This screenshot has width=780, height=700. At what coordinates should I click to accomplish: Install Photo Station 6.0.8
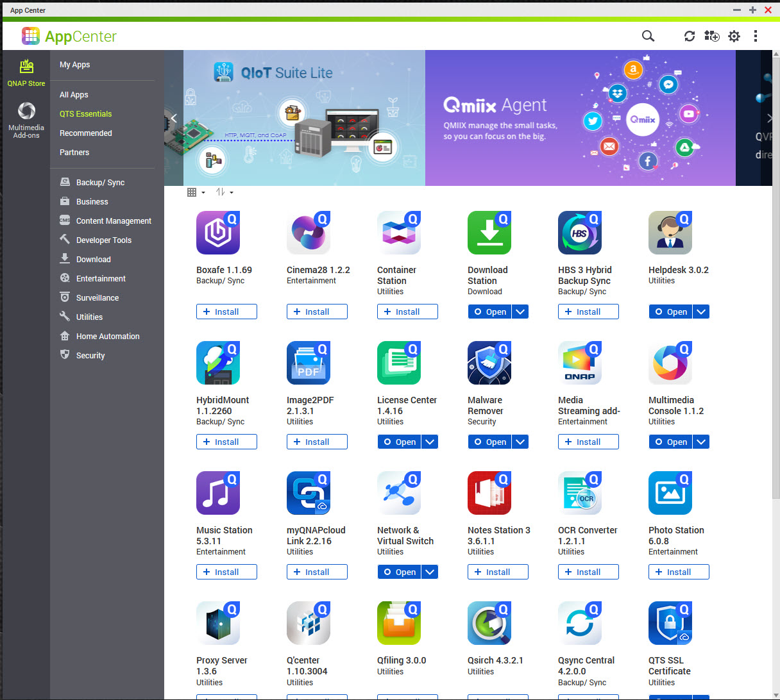[679, 572]
